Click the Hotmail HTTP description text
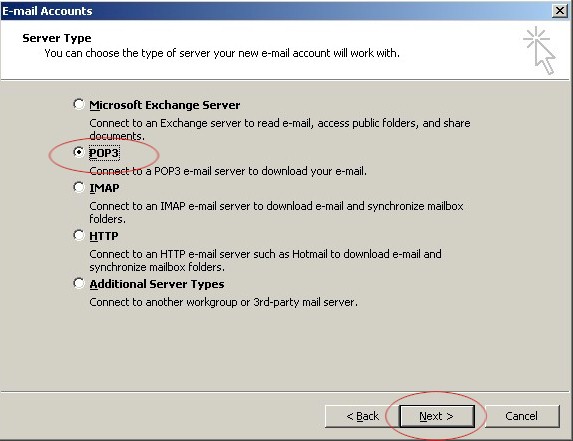 pos(265,261)
